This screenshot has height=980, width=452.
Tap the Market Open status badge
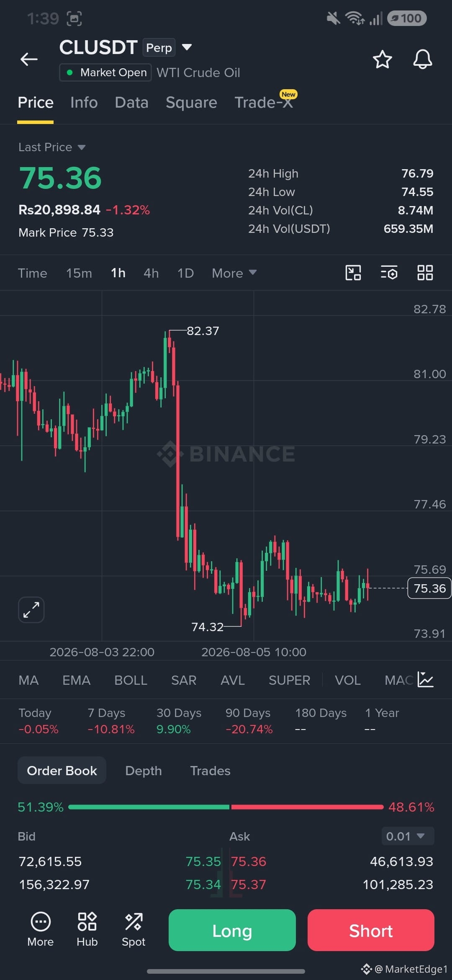[105, 72]
